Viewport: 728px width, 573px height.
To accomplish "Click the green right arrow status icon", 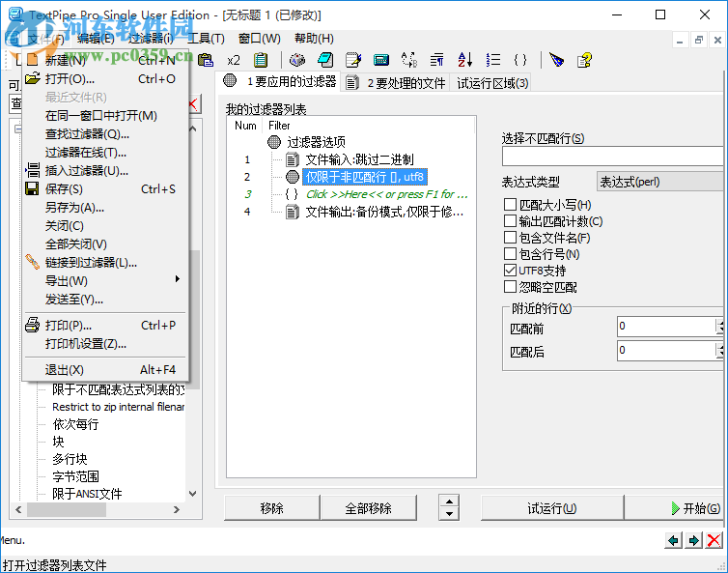I will [x=693, y=540].
